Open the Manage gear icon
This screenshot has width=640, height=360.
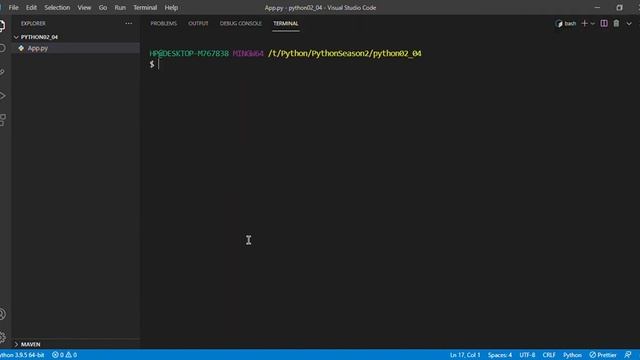pyautogui.click(x=2, y=337)
